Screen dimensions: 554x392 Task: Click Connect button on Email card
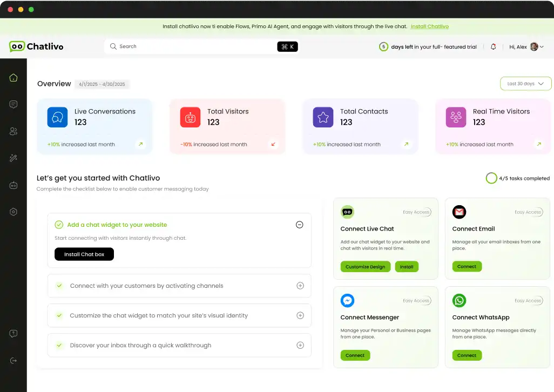[x=467, y=266]
